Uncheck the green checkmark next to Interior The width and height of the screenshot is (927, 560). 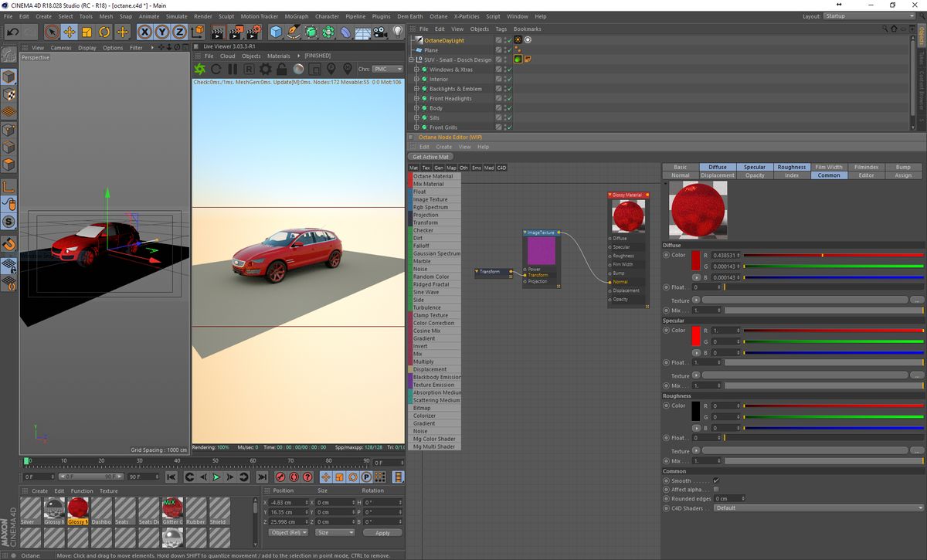click(x=509, y=79)
